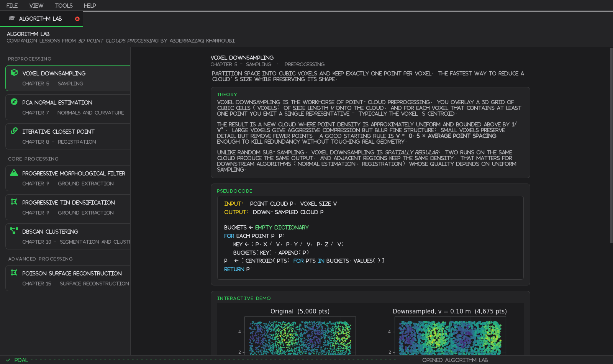Click the Pseudocode section heading
613x364 pixels.
pyautogui.click(x=234, y=191)
